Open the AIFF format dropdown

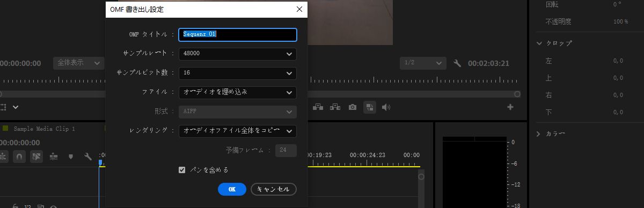(237, 112)
